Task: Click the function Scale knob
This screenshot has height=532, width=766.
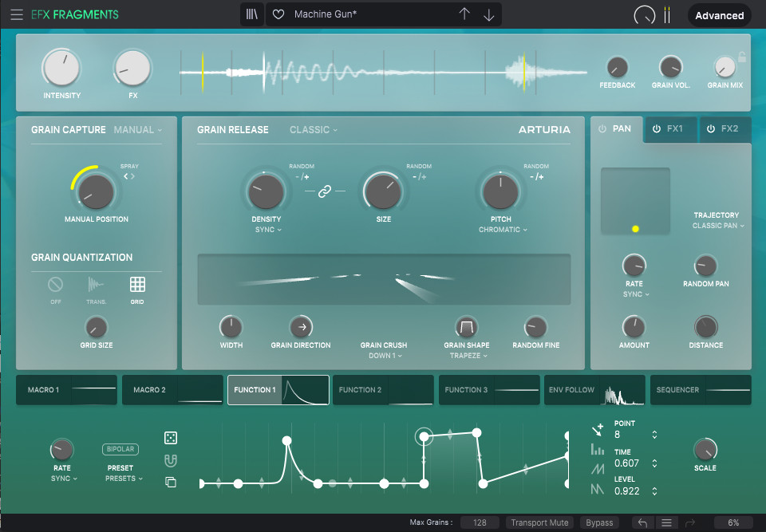Action: pyautogui.click(x=705, y=449)
